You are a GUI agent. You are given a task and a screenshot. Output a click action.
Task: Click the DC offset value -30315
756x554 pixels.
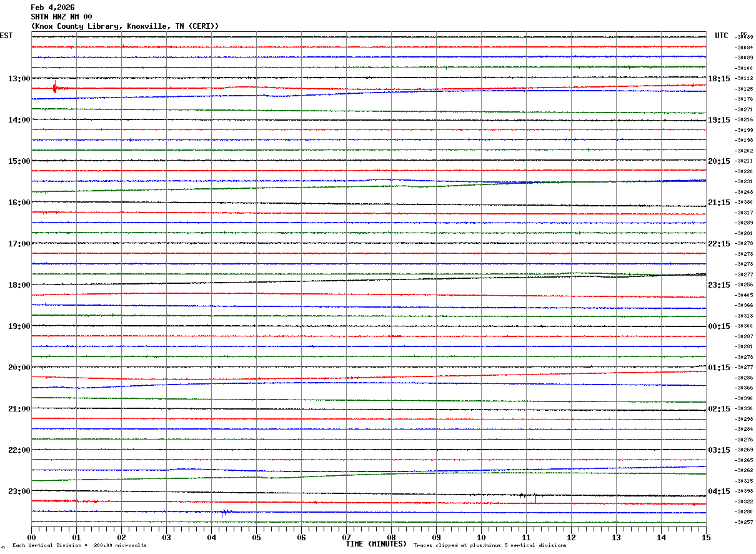pos(744,481)
